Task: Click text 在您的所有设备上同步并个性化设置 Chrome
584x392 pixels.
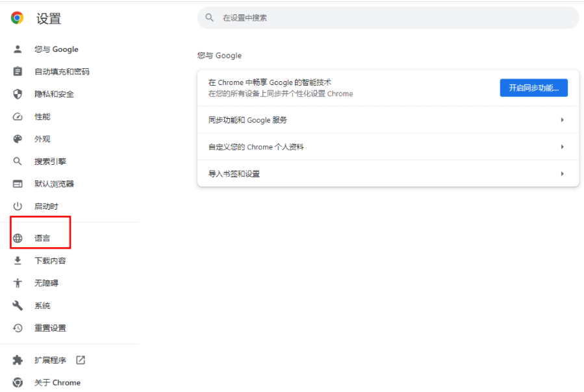Action: coord(281,93)
